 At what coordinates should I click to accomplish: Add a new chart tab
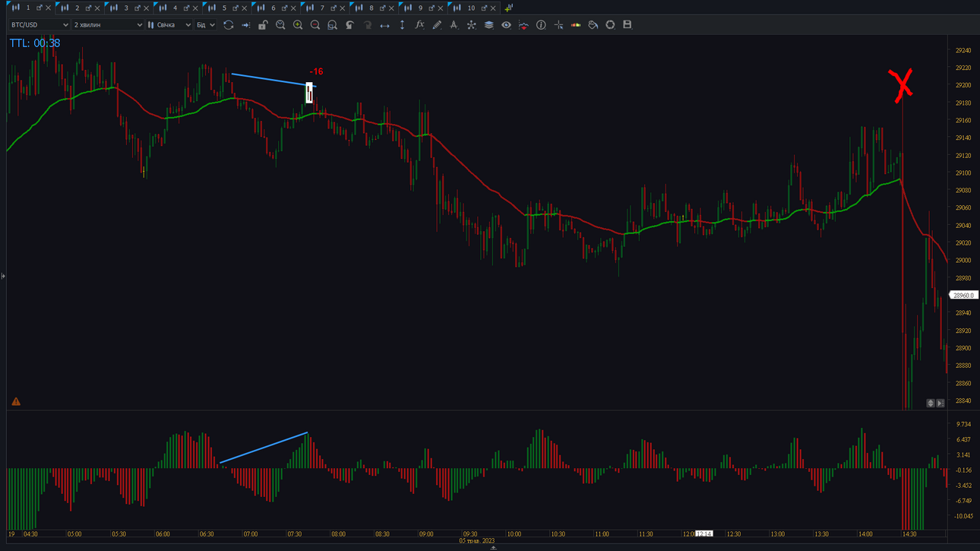point(509,8)
